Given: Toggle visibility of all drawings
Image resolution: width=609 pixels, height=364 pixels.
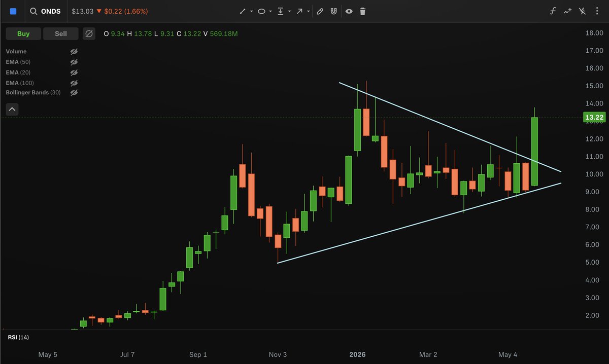Looking at the screenshot, I should (349, 11).
